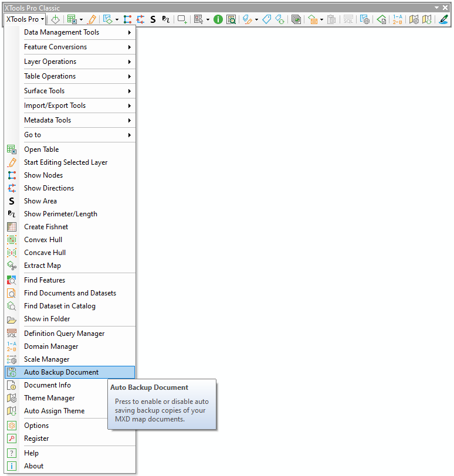Screen dimensions: 454x476
Task: Open the toolbar options arrow in title bar
Action: (x=436, y=8)
